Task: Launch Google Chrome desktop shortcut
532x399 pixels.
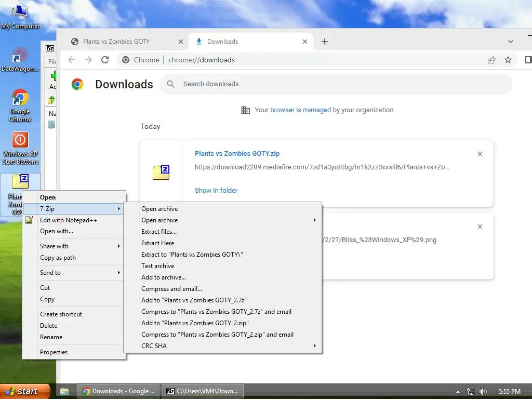Action: click(x=20, y=105)
